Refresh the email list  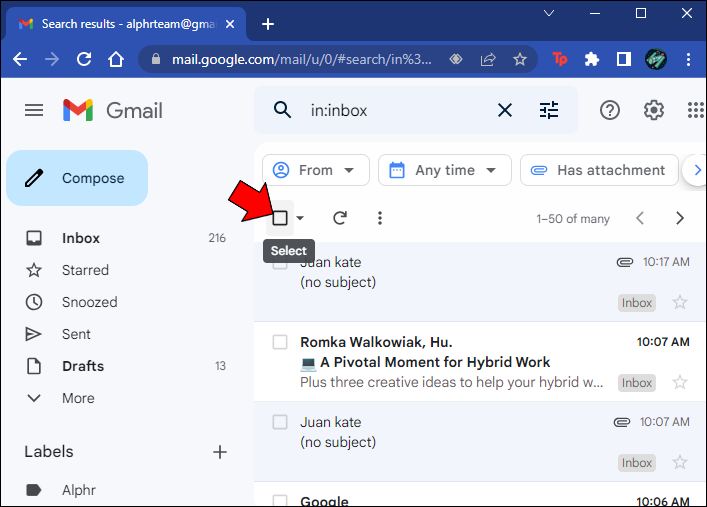pos(340,218)
